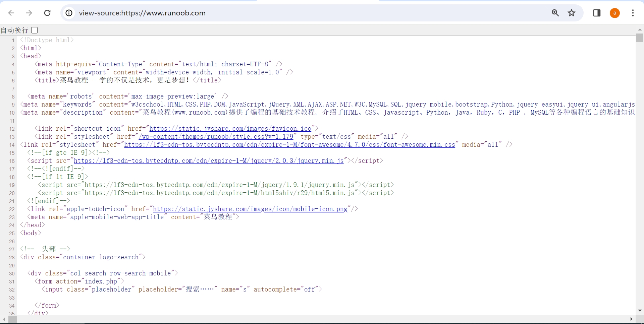Click the browser back arrow
This screenshot has height=324, width=644.
point(11,13)
